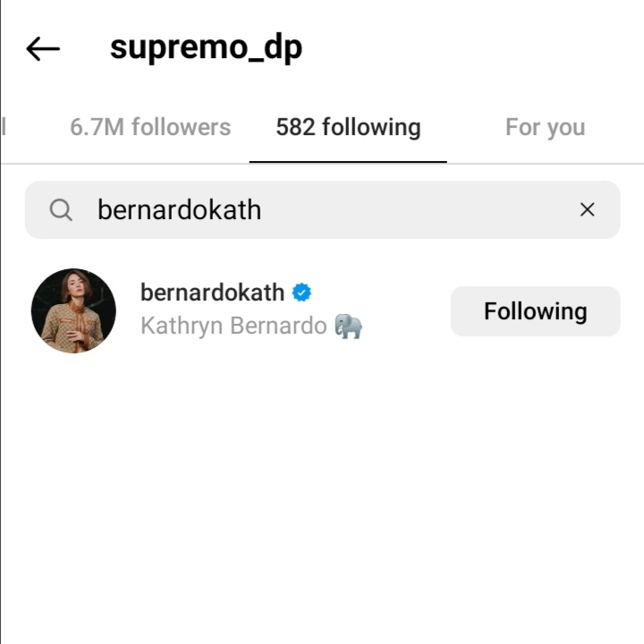Image resolution: width=644 pixels, height=644 pixels.
Task: Open bernardokath's profile picture
Action: [73, 310]
